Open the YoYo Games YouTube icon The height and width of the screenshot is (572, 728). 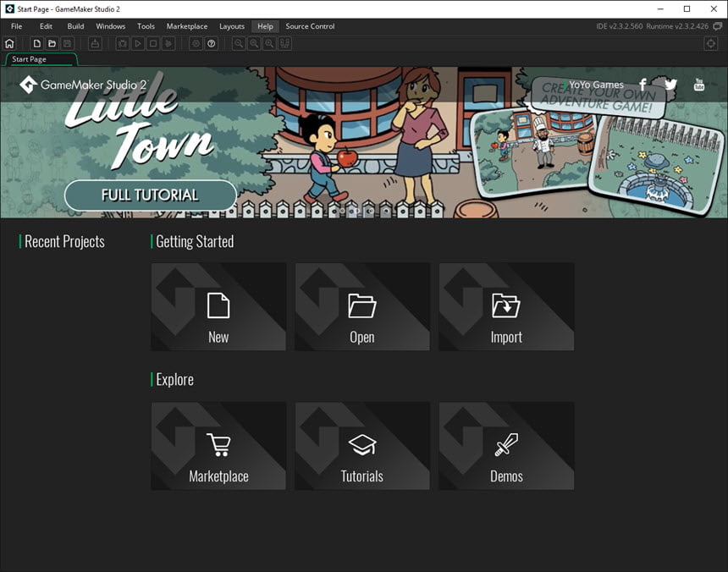click(x=698, y=85)
